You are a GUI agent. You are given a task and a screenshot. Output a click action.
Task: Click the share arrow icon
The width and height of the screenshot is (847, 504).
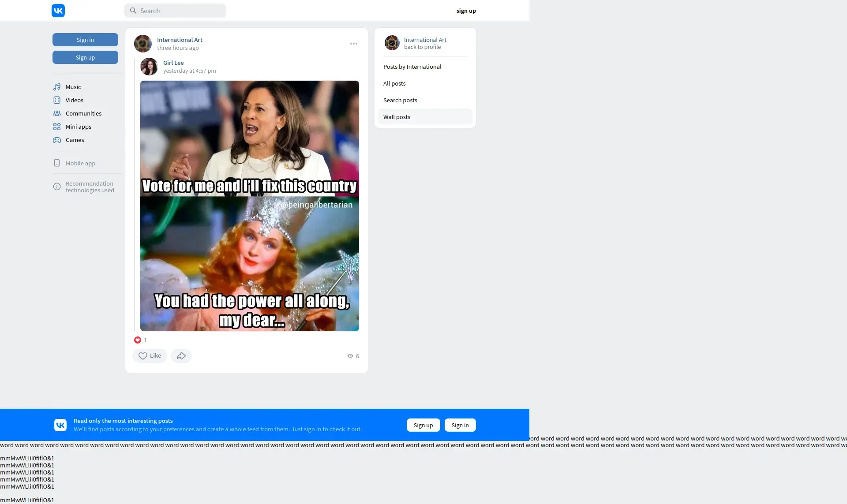181,356
